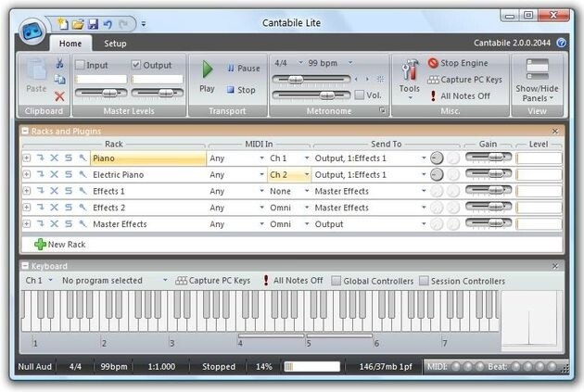Toggle the metronome Vol. checkbox
The image size is (584, 392).
(360, 95)
